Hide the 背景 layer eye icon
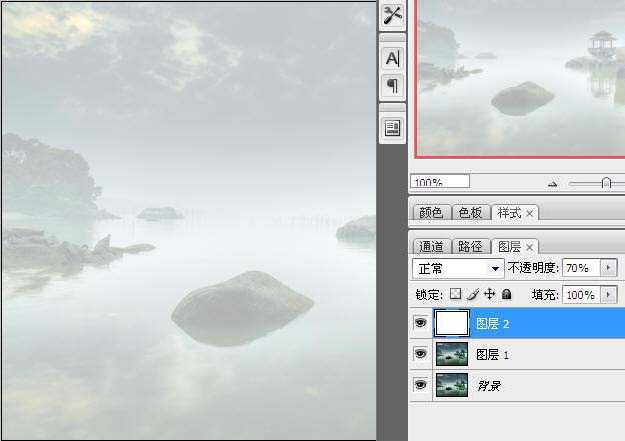Image resolution: width=625 pixels, height=441 pixels. [420, 385]
